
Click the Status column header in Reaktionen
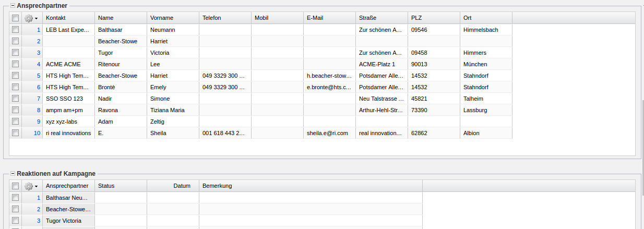(x=120, y=186)
